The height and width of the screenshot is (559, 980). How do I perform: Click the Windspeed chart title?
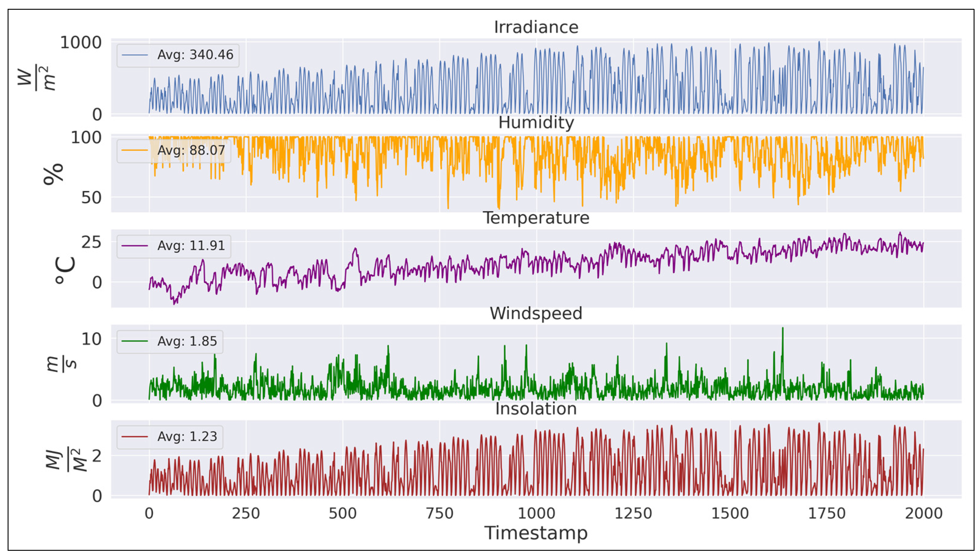click(x=536, y=313)
